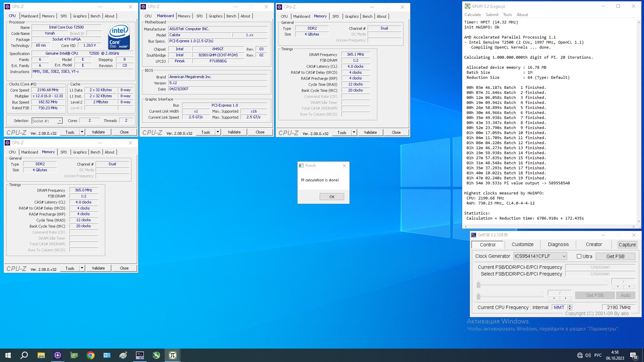This screenshot has height=362, width=644.
Task: Select SPD tab in the CPU-Z CPU window
Action: point(63,16)
